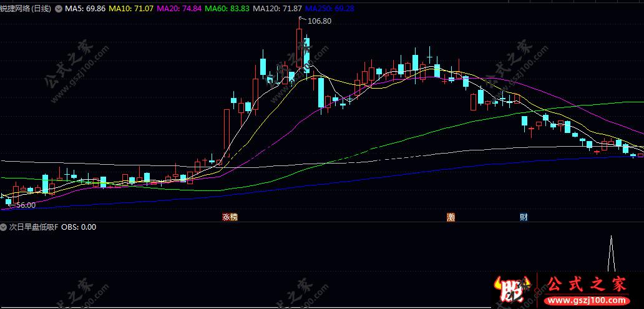Image resolution: width=644 pixels, height=309 pixels.
Task: Open the dropdown arrow beside 锐捷网络(日线)
Action: tap(57, 8)
